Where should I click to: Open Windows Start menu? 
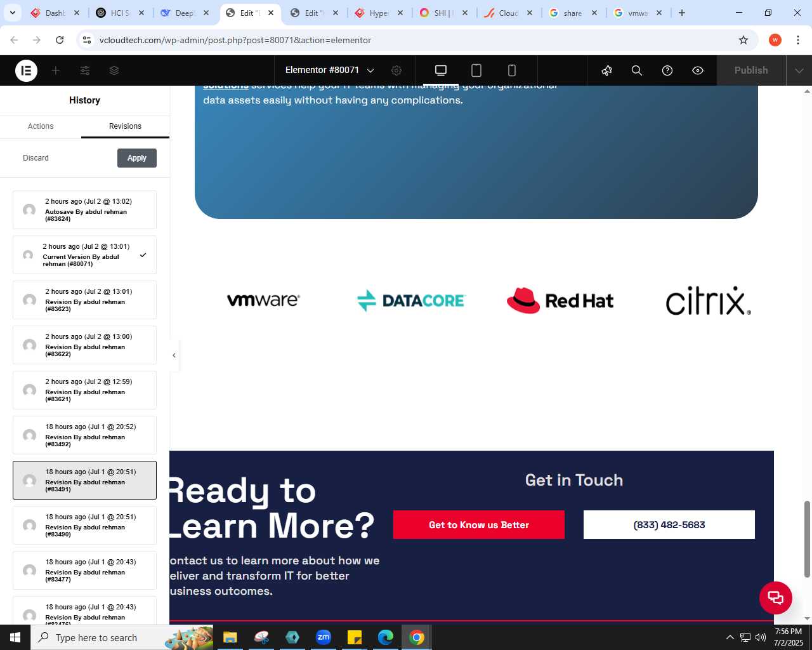click(x=15, y=637)
